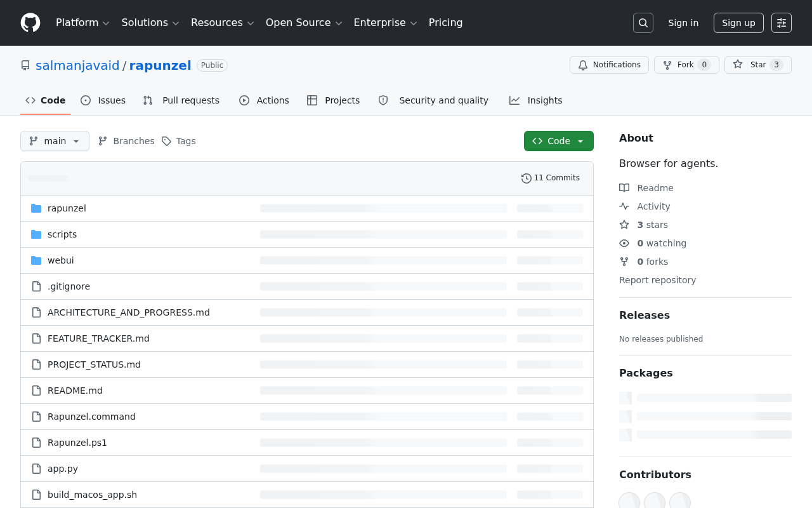The width and height of the screenshot is (812, 508).
Task: Open the webui folder
Action: [61, 260]
